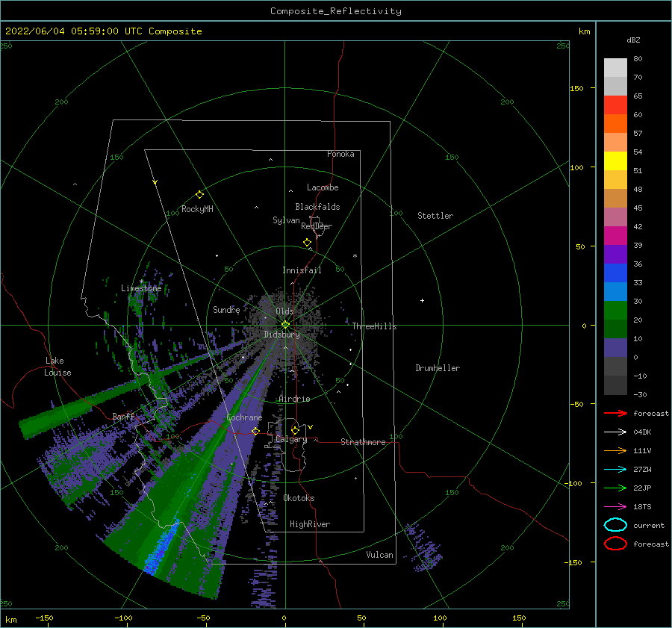Pick the green swatch between 30 and 20 dBZ
The height and width of the screenshot is (628, 672).
tap(615, 311)
